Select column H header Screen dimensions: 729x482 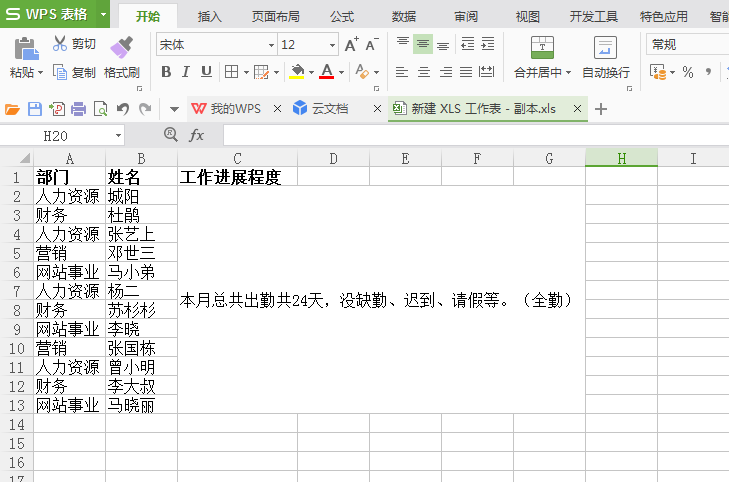621,158
